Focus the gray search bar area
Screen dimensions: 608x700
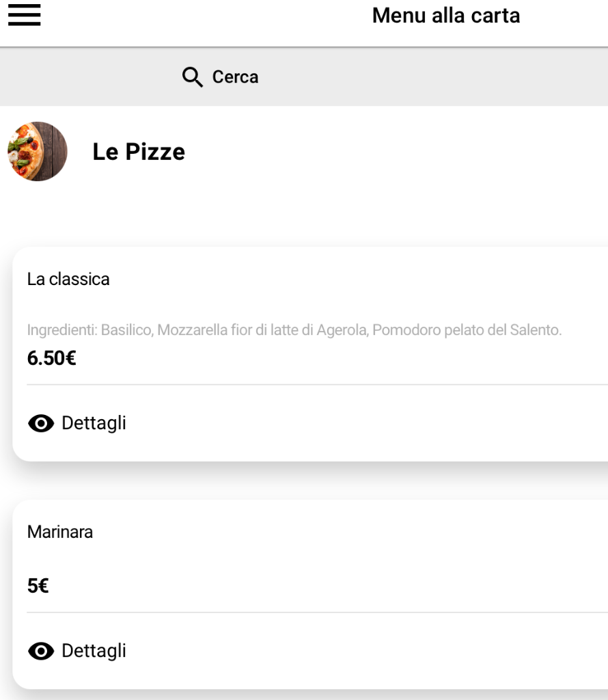click(x=304, y=77)
